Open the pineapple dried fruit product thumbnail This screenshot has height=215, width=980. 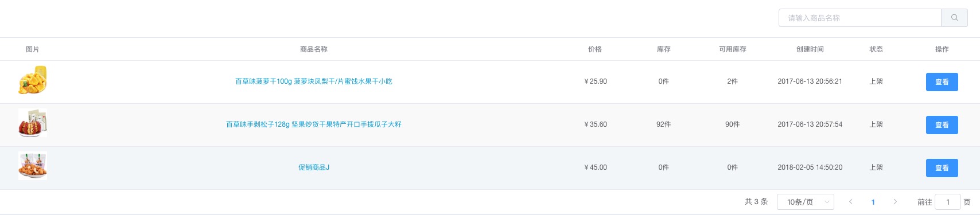[33, 80]
